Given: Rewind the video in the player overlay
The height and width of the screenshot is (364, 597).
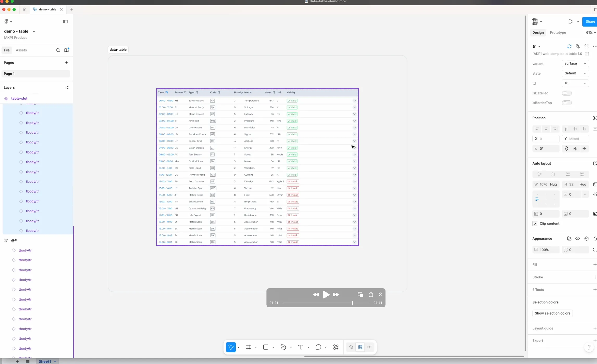Looking at the screenshot, I should 316,295.
